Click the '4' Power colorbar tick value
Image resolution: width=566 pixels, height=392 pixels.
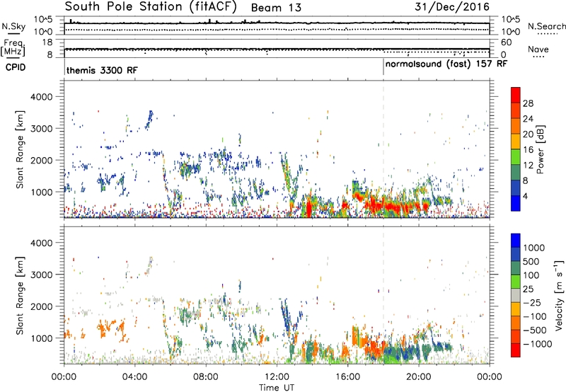[525, 196]
